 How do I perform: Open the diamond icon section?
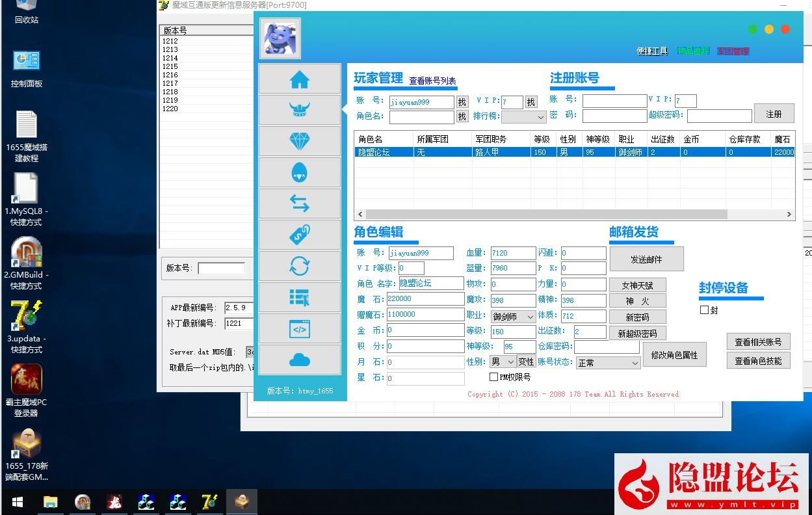pos(299,141)
